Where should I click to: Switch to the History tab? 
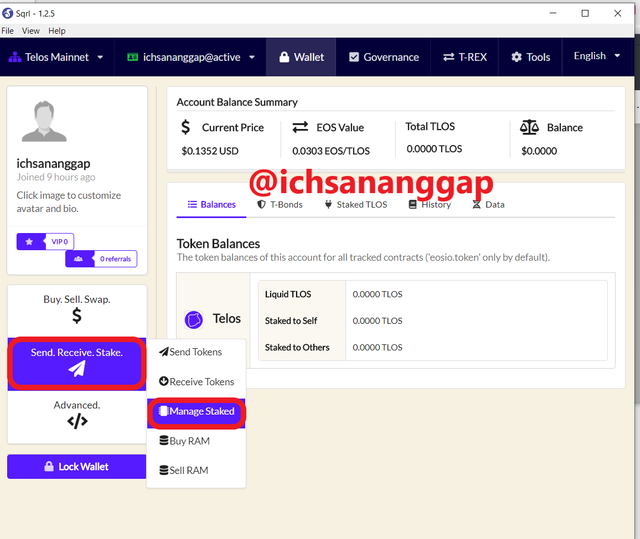pos(430,204)
